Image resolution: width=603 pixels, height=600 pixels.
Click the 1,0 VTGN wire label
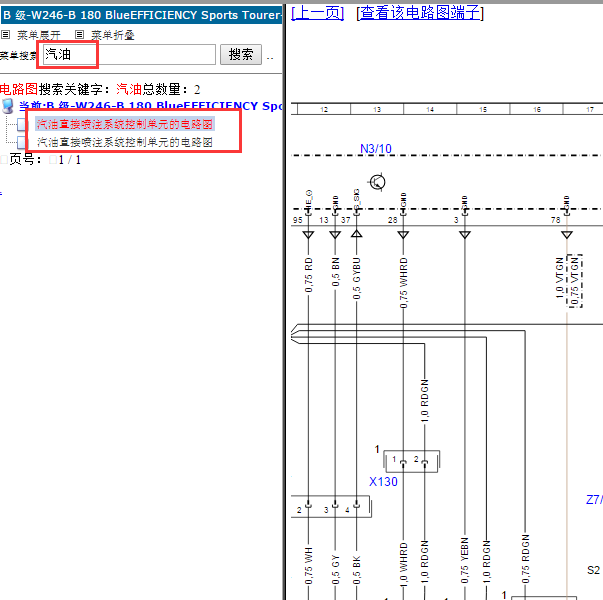click(x=559, y=277)
